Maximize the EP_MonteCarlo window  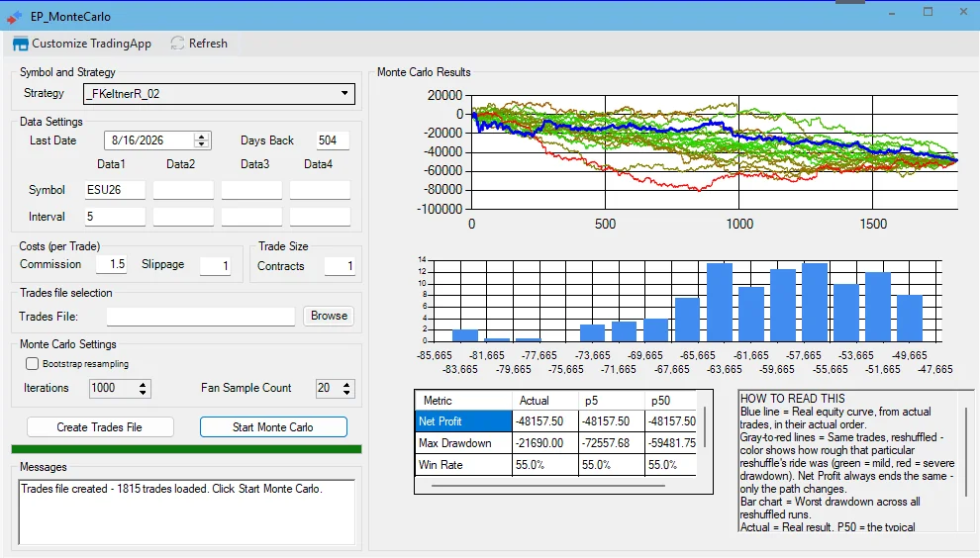point(929,13)
